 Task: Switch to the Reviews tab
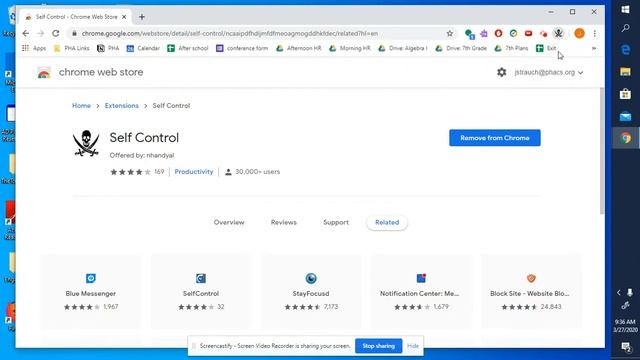pyautogui.click(x=284, y=222)
